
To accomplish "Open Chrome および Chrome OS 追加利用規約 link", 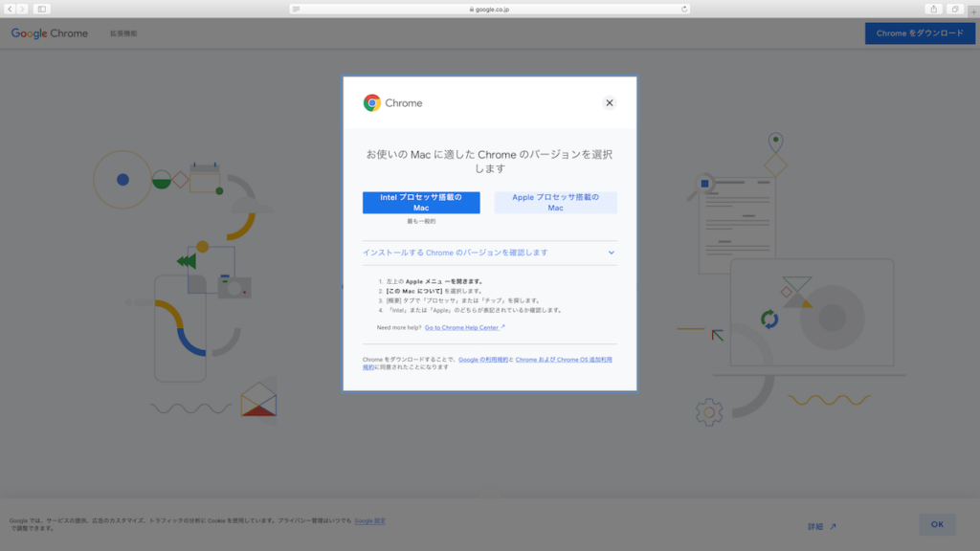I will click(563, 360).
